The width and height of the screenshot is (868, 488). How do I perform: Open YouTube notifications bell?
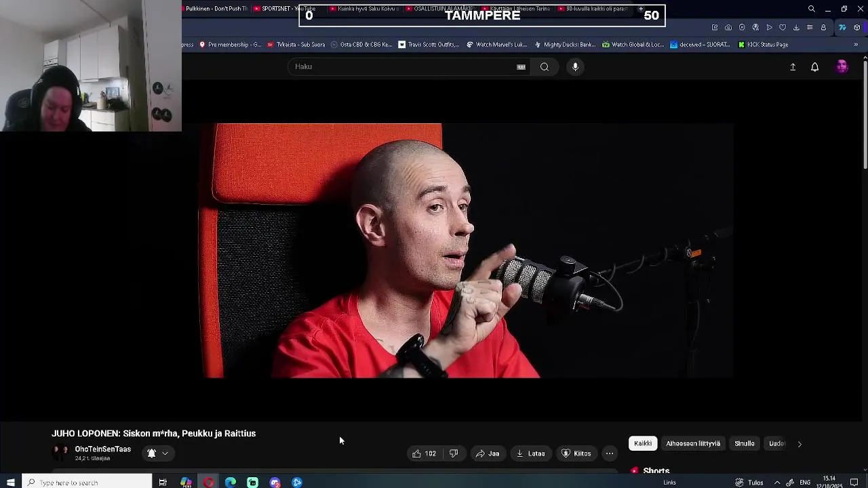(815, 66)
